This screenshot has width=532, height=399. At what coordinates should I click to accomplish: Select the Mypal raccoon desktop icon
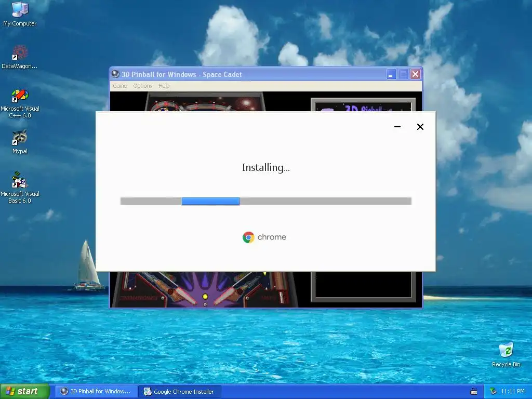coord(20,142)
